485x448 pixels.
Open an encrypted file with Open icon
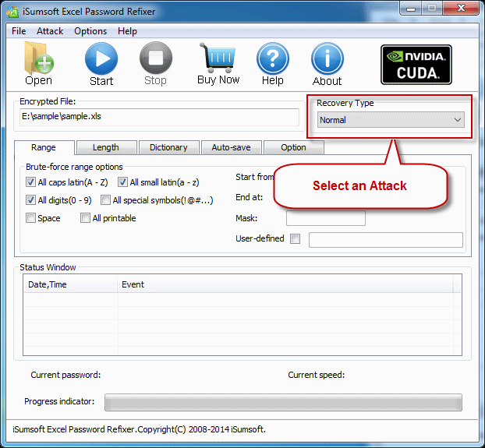tap(39, 63)
